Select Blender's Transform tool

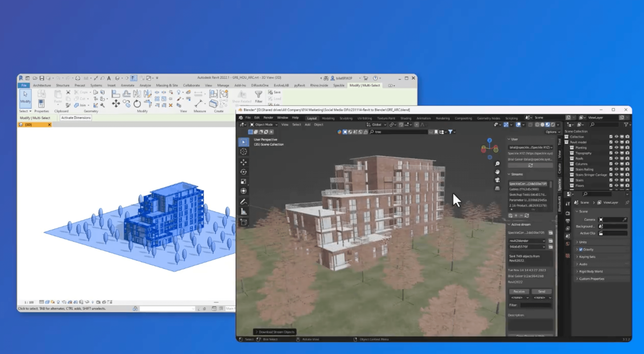(244, 191)
